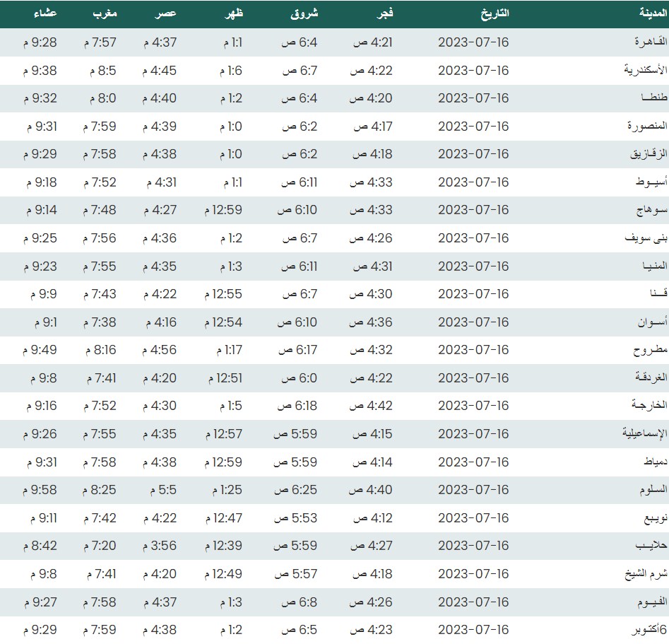Click Isha time 9:11 in نويبع row
The width and height of the screenshot is (669, 644).
[x=44, y=518]
